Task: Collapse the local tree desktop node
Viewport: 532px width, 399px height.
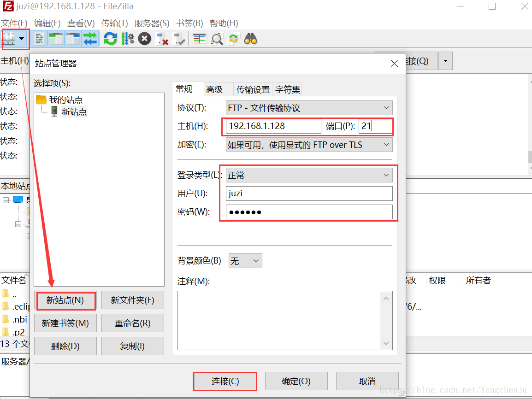Action: pos(6,200)
